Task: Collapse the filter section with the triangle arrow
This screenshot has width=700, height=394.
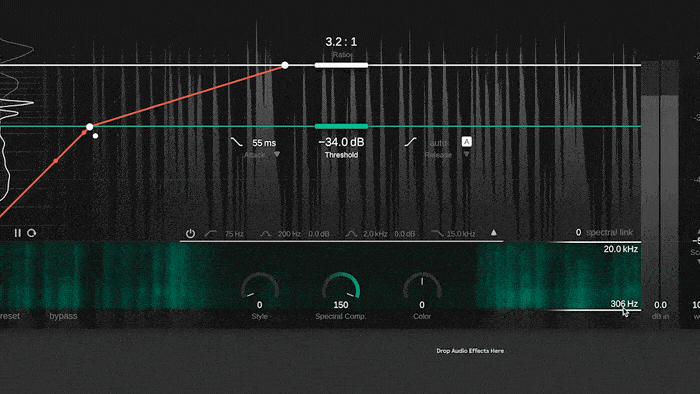Action: (x=494, y=232)
